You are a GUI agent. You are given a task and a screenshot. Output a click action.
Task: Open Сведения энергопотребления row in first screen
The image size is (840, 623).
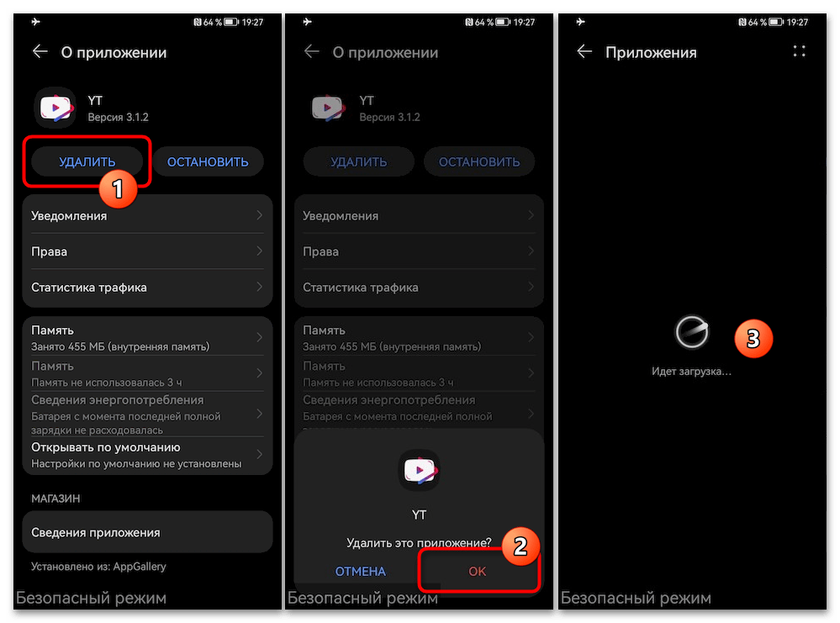(147, 414)
